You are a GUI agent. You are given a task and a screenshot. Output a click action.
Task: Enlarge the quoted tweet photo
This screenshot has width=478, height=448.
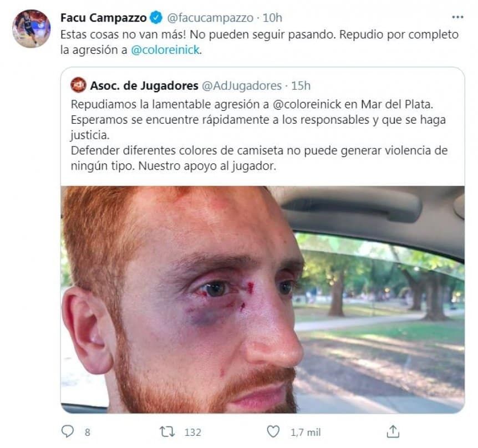tap(263, 299)
